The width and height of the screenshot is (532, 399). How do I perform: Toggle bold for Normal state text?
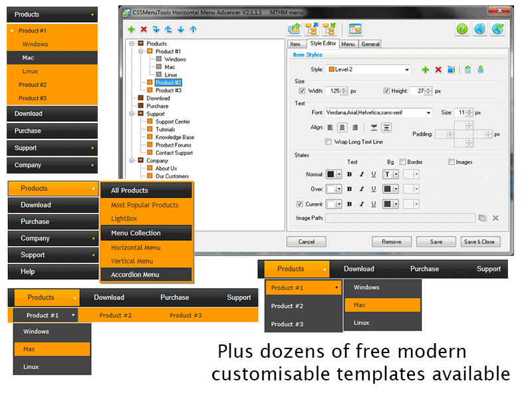(x=350, y=174)
